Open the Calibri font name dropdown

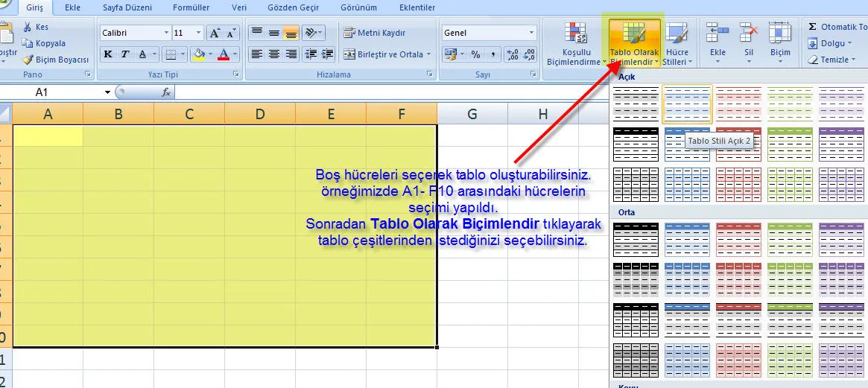pyautogui.click(x=166, y=34)
